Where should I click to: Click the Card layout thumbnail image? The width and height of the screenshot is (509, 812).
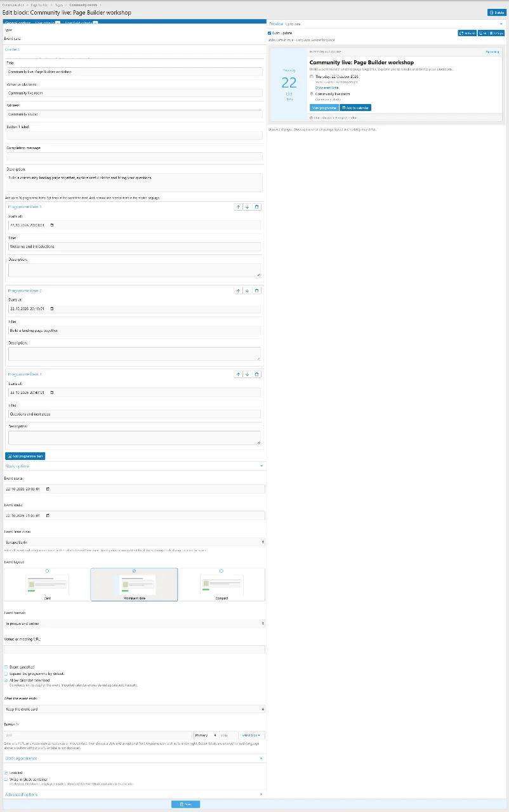point(47,584)
